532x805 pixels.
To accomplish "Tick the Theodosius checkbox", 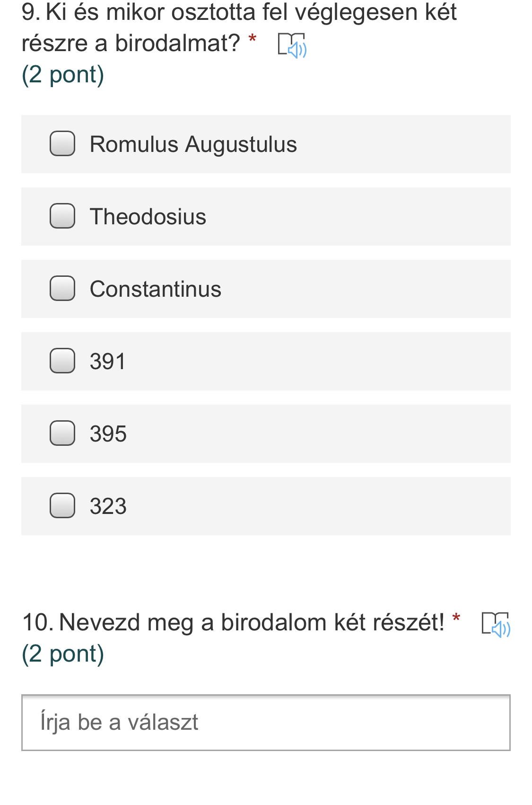I will (62, 216).
